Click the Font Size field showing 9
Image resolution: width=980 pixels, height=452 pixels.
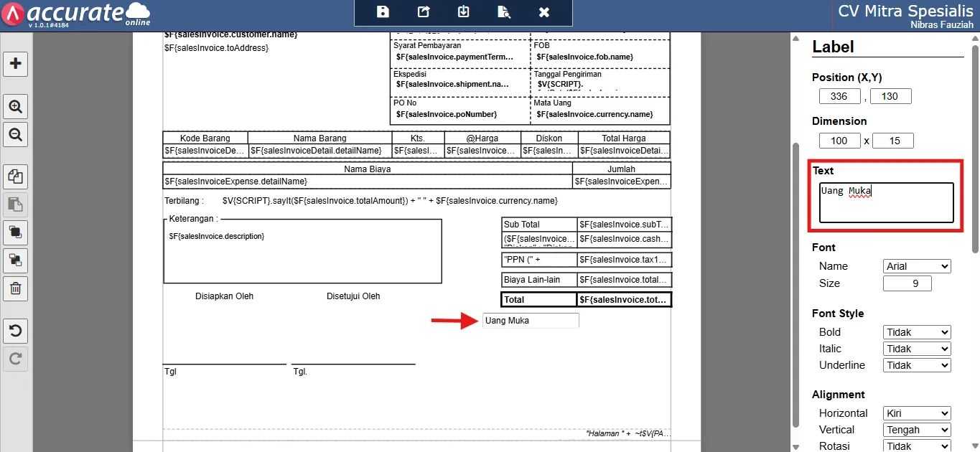coord(907,283)
